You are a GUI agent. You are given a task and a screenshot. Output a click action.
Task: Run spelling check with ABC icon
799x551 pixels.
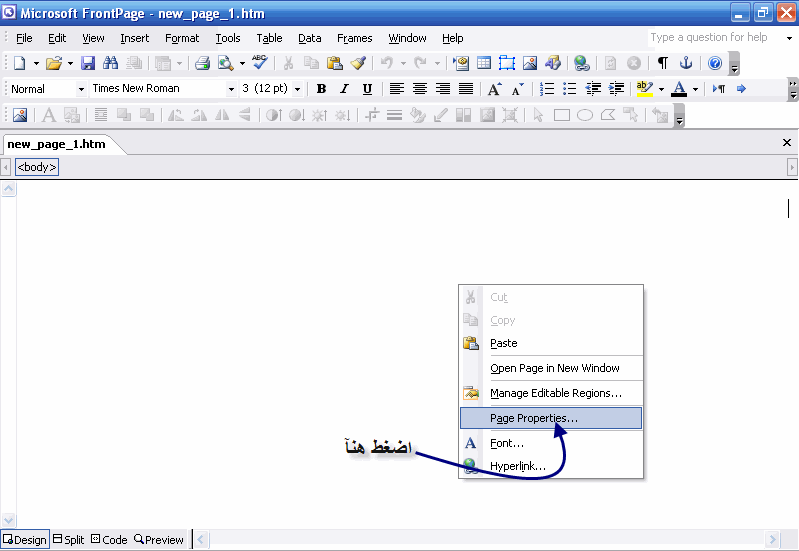tap(260, 62)
